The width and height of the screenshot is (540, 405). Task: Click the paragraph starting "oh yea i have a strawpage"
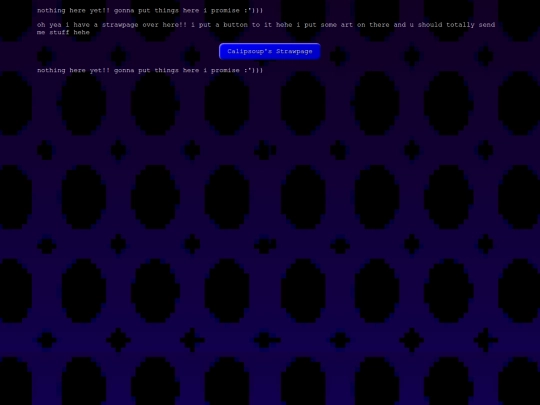point(266,28)
